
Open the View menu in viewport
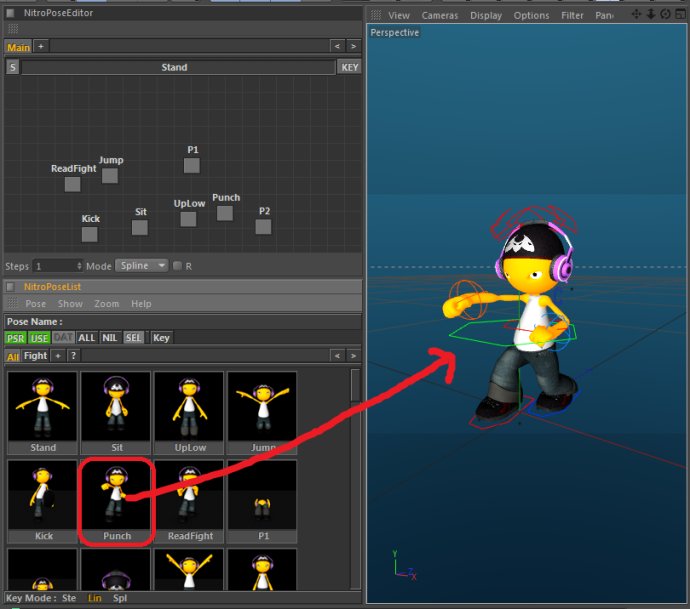(x=399, y=15)
